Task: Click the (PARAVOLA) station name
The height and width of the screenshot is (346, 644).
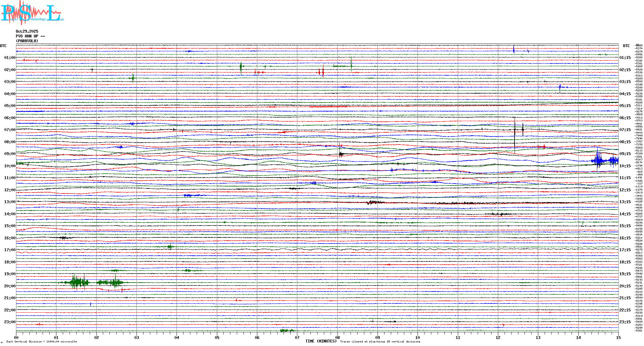Action: coord(27,41)
